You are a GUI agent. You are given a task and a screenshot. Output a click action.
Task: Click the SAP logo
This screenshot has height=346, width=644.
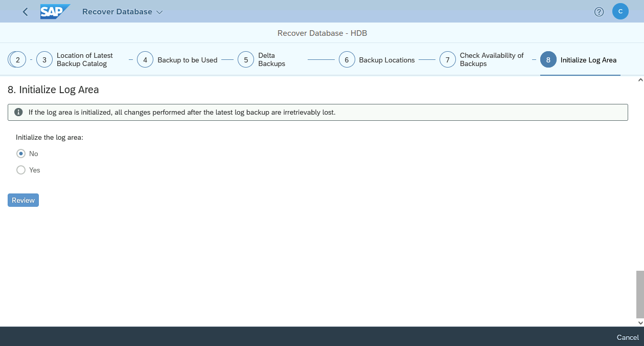[x=55, y=11]
